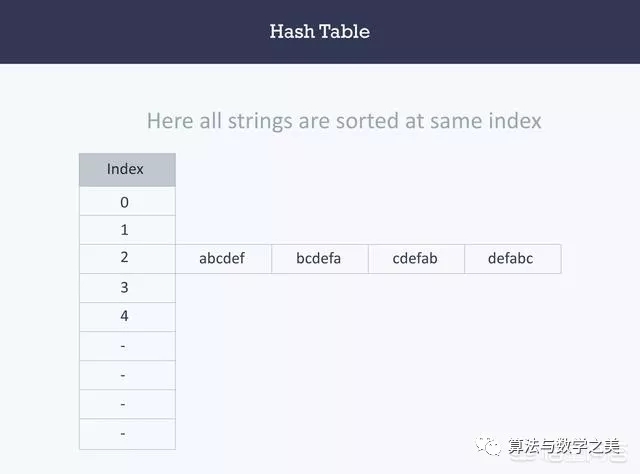Image resolution: width=640 pixels, height=474 pixels.
Task: Select the index 3 cell
Action: tap(126, 288)
